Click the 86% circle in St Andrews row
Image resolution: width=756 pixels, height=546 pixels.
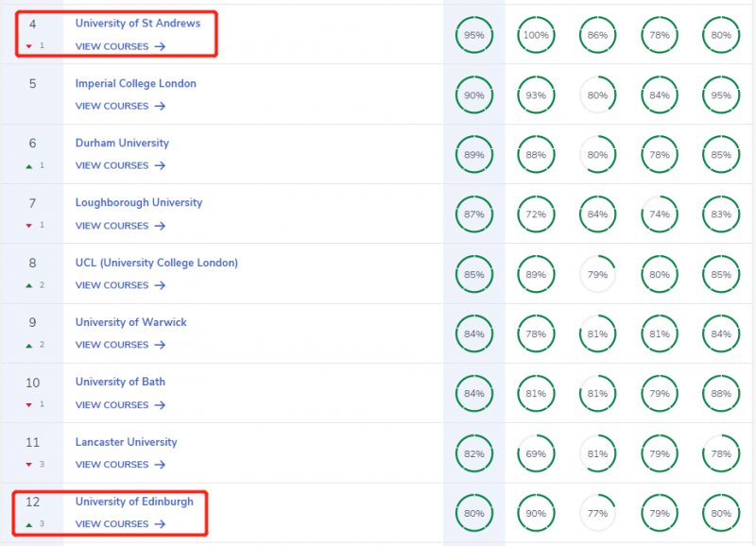pos(597,35)
